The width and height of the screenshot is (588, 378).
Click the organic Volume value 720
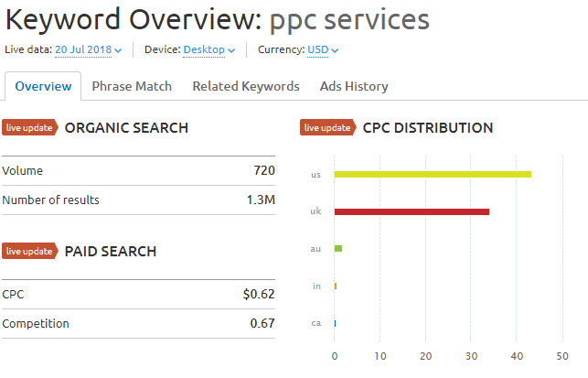264,170
